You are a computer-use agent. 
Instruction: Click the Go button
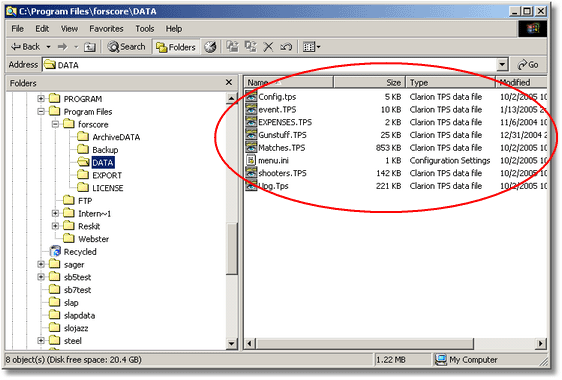coord(528,65)
